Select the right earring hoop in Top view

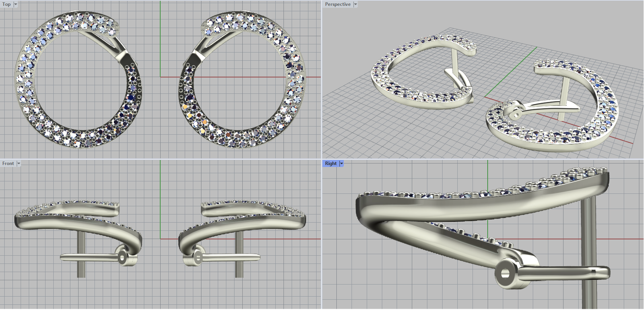(x=296, y=81)
